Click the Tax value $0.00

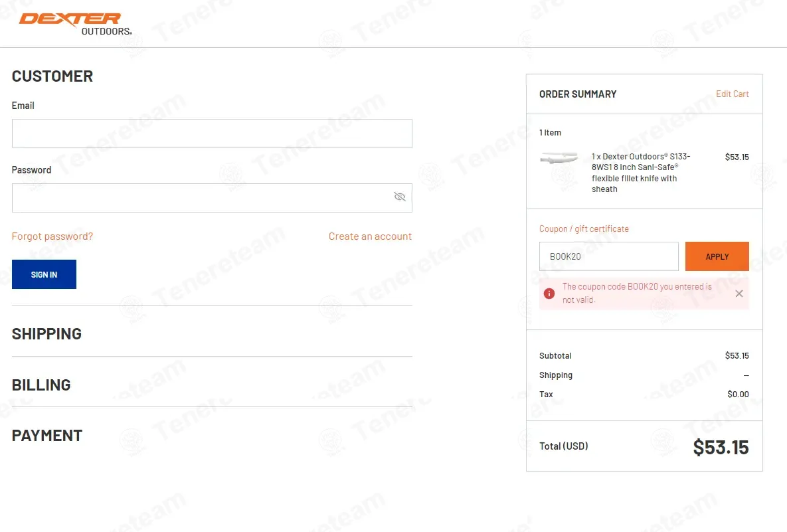(738, 395)
